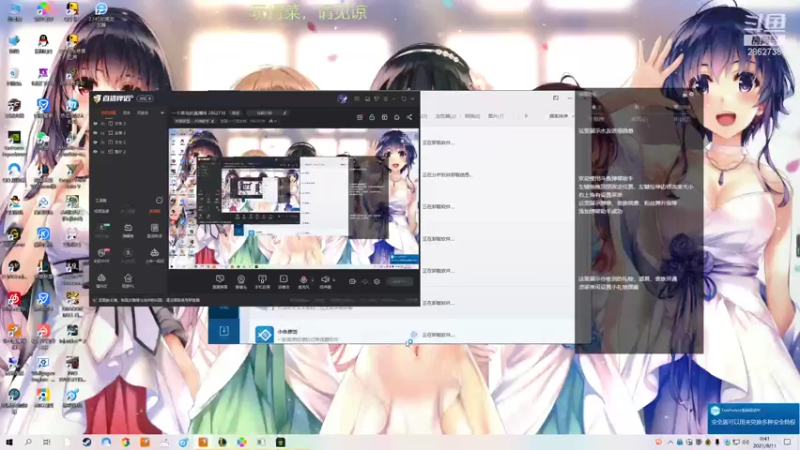Lock the third source row

103,142
